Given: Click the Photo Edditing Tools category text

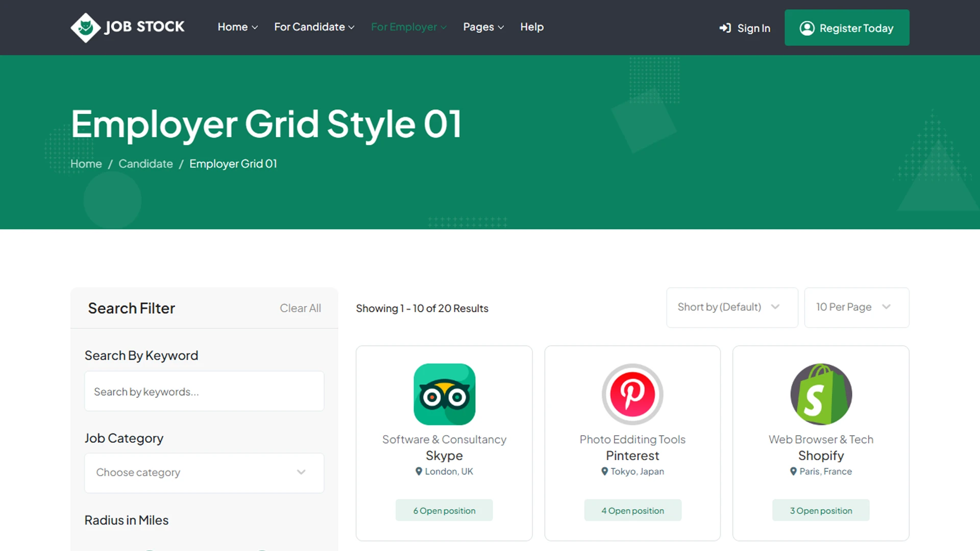Looking at the screenshot, I should [x=632, y=439].
